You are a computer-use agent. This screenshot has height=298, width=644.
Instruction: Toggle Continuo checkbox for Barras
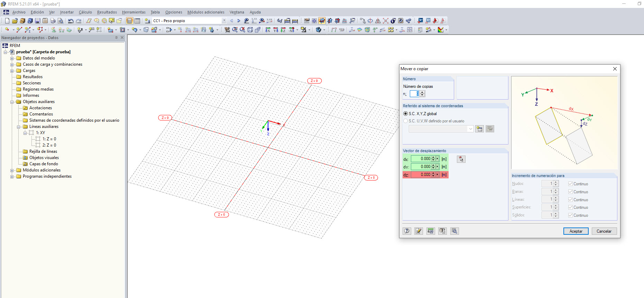[x=570, y=192]
